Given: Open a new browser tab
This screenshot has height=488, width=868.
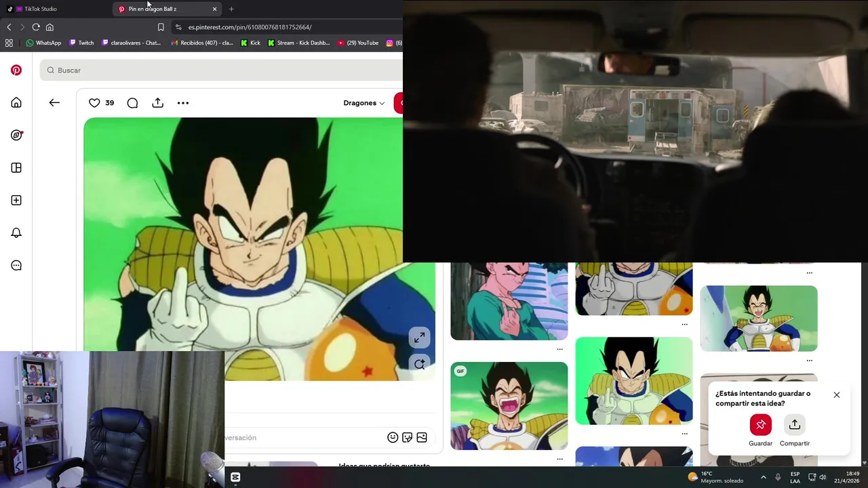Looking at the screenshot, I should coord(231,9).
